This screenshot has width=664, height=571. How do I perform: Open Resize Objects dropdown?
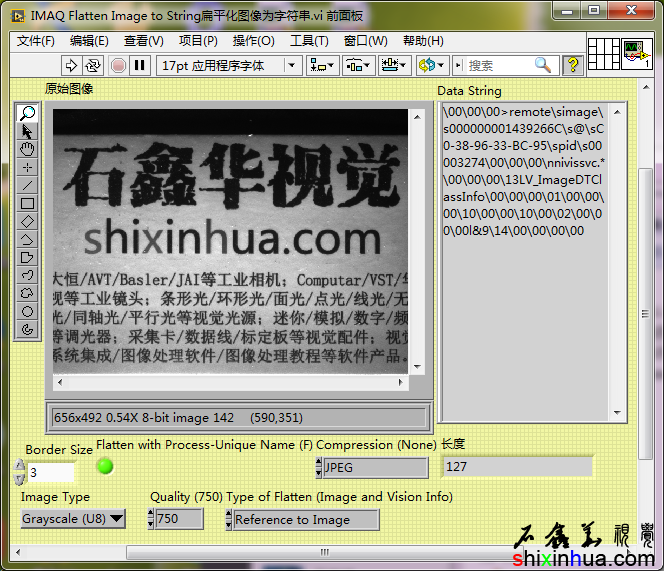coord(394,66)
